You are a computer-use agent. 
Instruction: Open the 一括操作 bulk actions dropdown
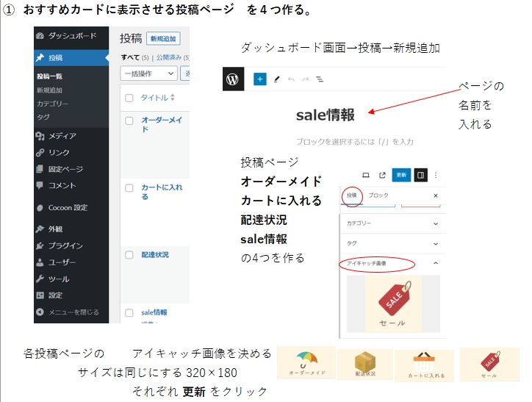(x=148, y=73)
